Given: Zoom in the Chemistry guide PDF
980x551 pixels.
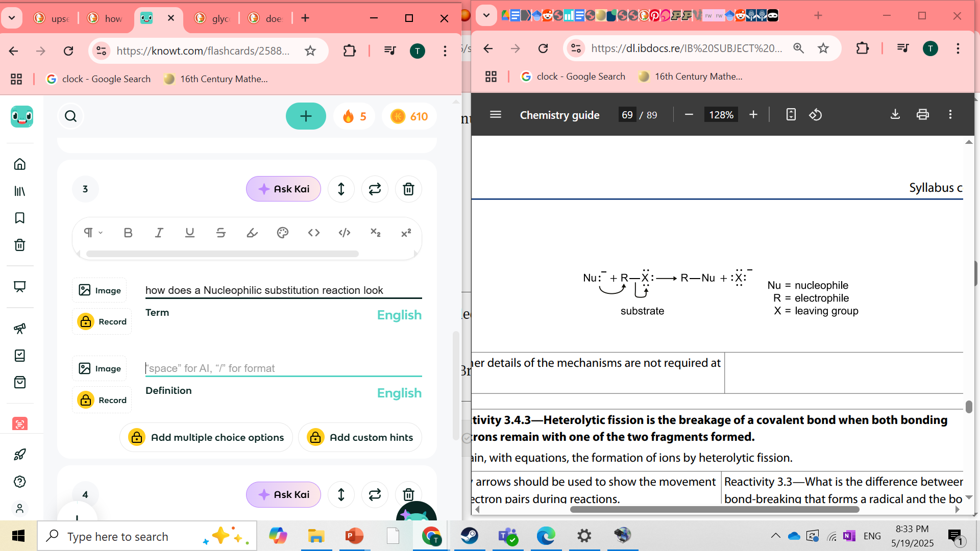Looking at the screenshot, I should pyautogui.click(x=753, y=114).
